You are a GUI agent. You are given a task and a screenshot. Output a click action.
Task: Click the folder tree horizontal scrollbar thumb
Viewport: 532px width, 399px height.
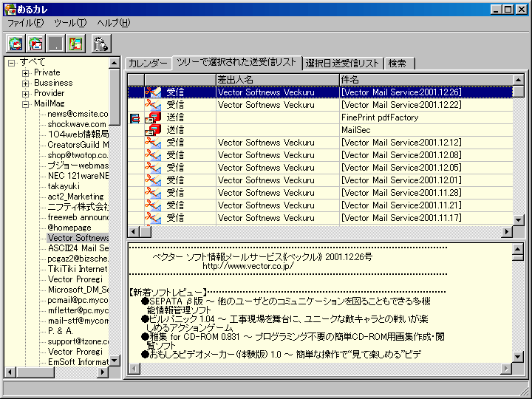coord(35,372)
